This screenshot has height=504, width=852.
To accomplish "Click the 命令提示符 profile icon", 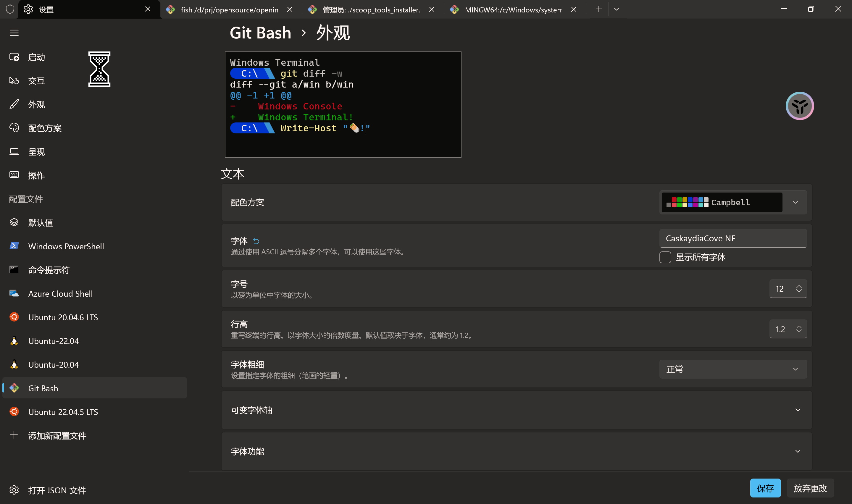I will 14,270.
